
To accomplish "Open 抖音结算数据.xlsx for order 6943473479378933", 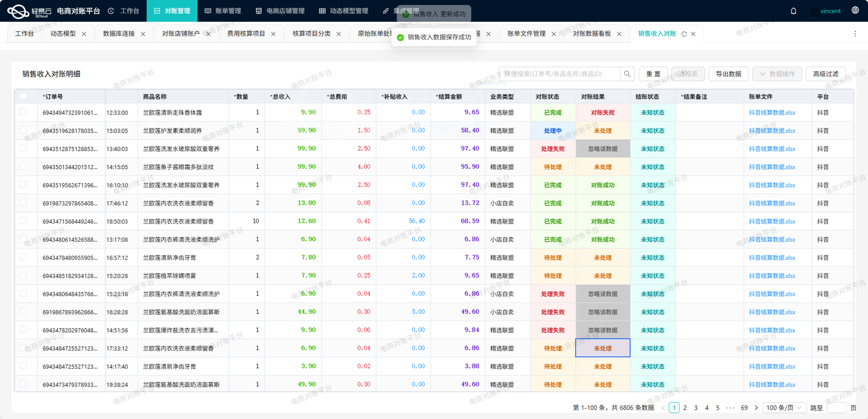I will click(x=772, y=385).
